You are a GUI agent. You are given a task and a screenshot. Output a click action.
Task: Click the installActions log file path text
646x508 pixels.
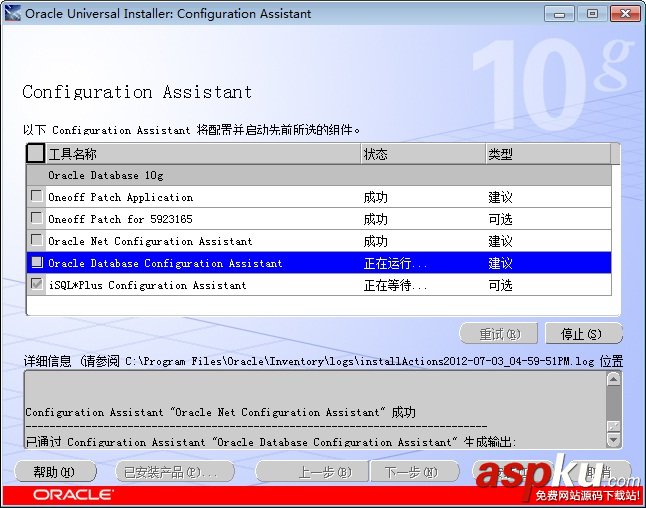(x=360, y=361)
